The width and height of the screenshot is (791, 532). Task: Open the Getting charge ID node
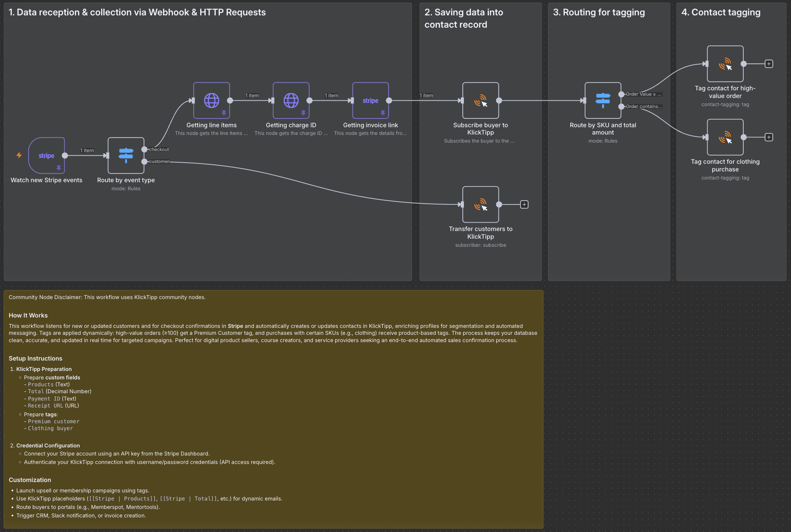click(291, 100)
